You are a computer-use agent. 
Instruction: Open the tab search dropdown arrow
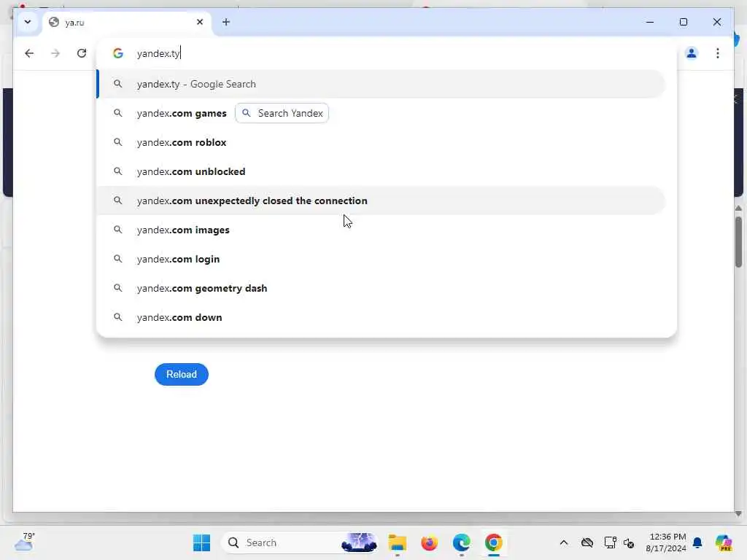tap(28, 22)
